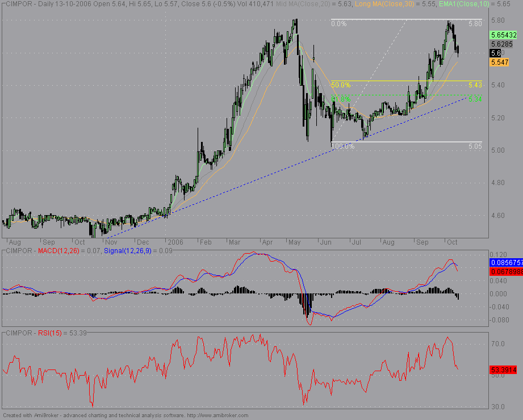Click the Mar label on the date axis
The height and width of the screenshot is (420, 523).
(x=235, y=242)
